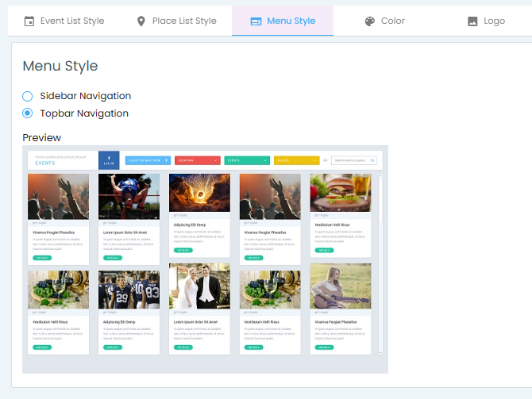Open the Event List Style calendar icon tab

pos(64,21)
